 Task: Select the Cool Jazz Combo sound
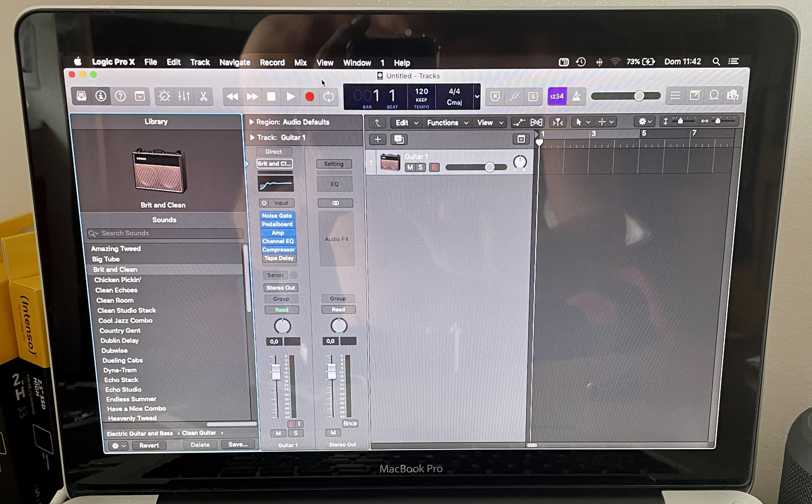pos(125,321)
